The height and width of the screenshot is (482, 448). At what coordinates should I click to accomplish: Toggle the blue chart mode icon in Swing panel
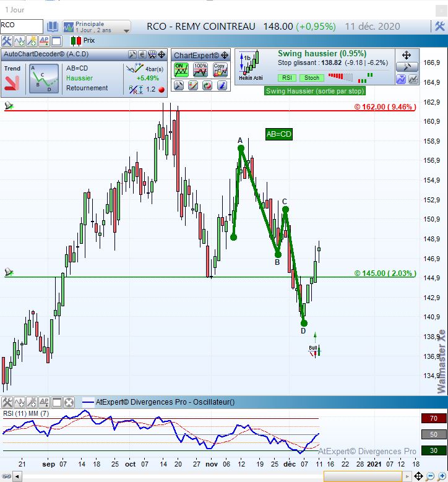tap(401, 79)
